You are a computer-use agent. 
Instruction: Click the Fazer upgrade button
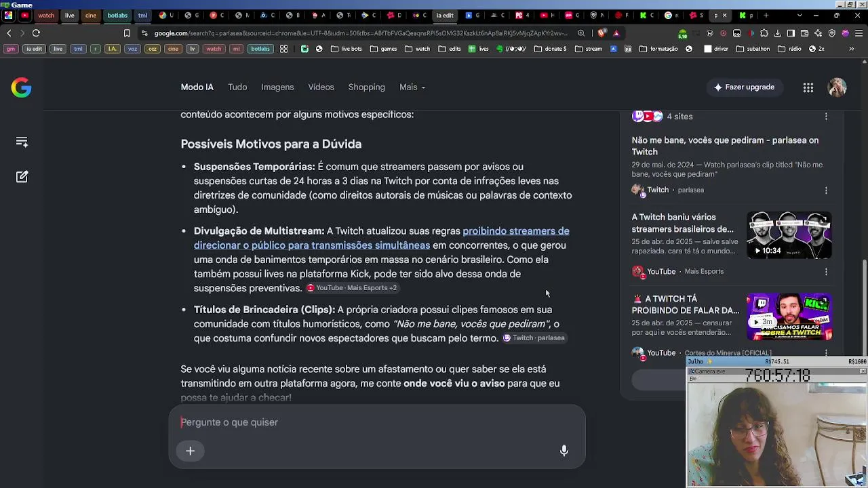744,87
